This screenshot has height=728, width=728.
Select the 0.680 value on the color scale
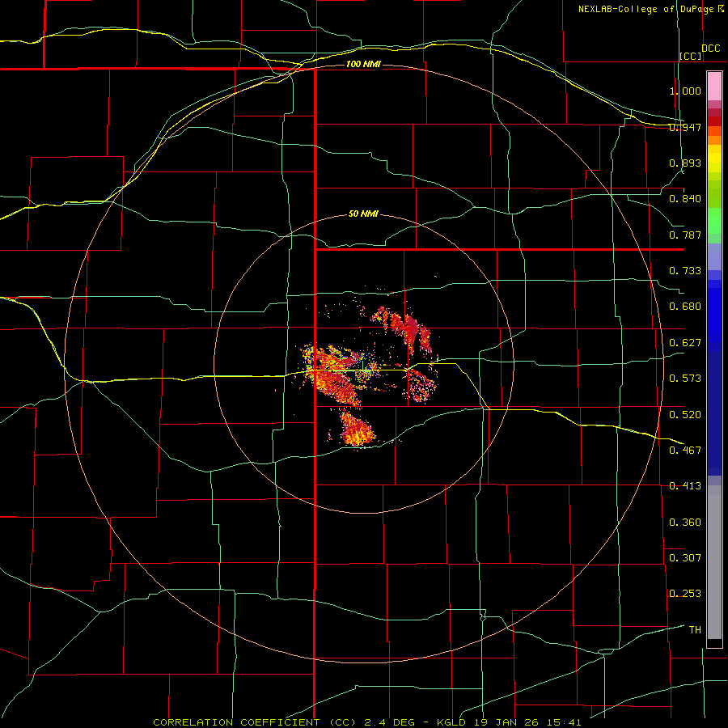tap(685, 306)
